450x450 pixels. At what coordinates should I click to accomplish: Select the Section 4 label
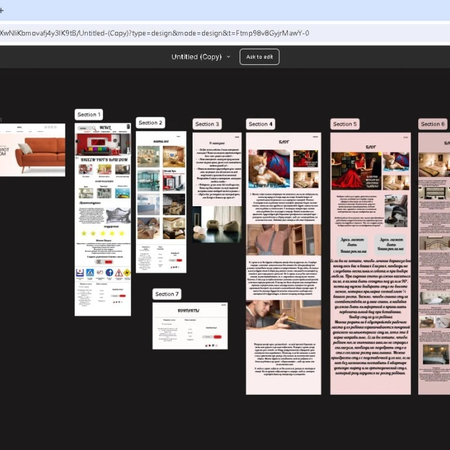[x=261, y=124]
